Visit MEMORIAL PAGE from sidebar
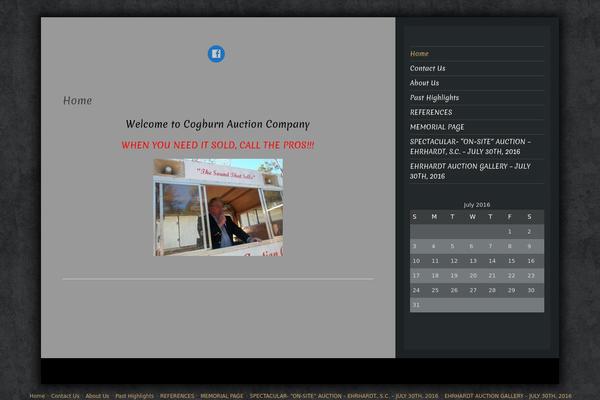Viewport: 600px width, 400px height. 437,127
